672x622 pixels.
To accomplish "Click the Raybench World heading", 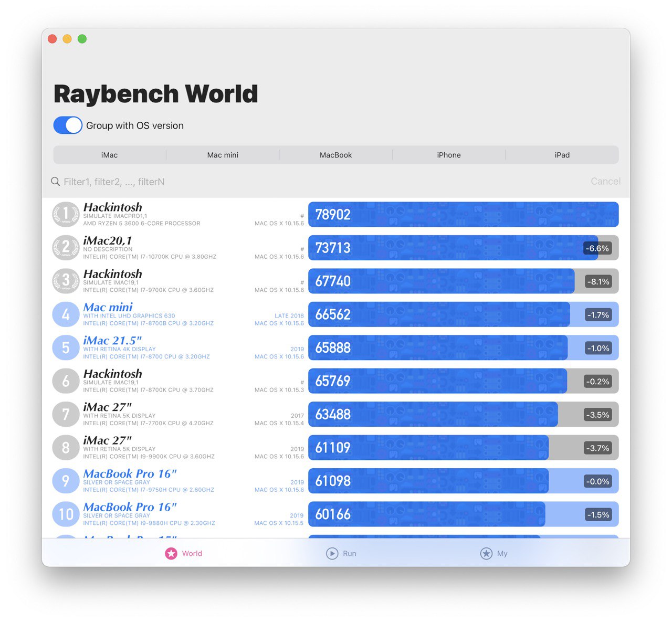I will point(156,94).
